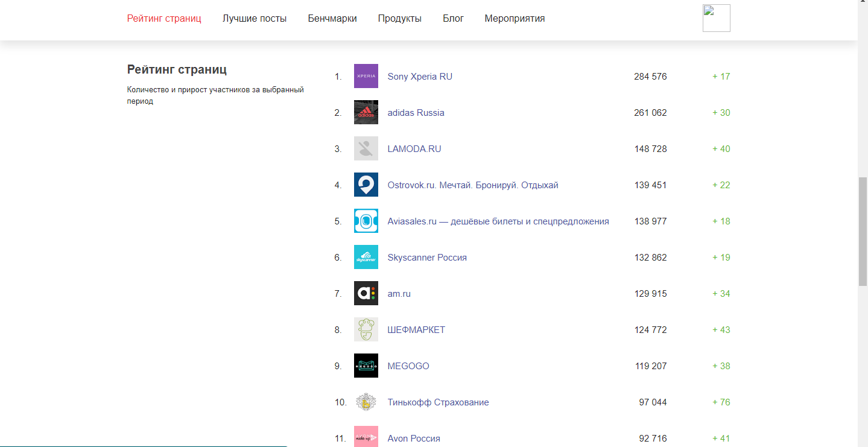The width and height of the screenshot is (868, 447).
Task: Open Avon Россия page link
Action: 414,439
